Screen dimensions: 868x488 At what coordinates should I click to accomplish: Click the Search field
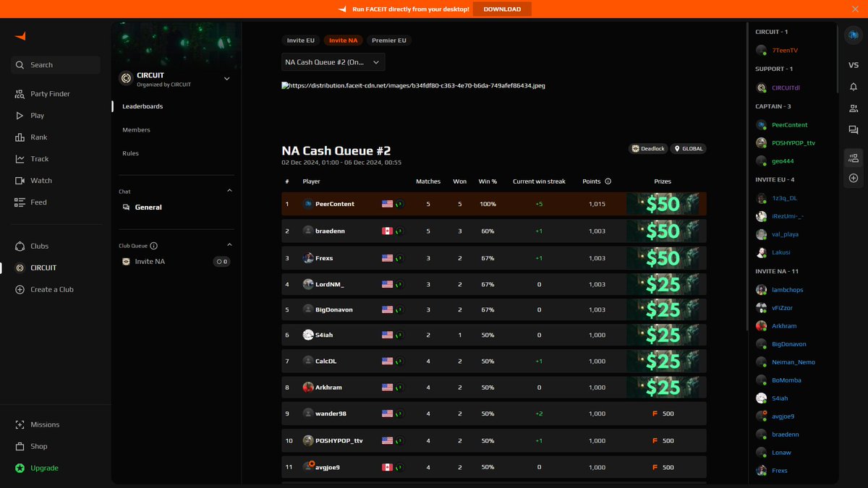56,65
